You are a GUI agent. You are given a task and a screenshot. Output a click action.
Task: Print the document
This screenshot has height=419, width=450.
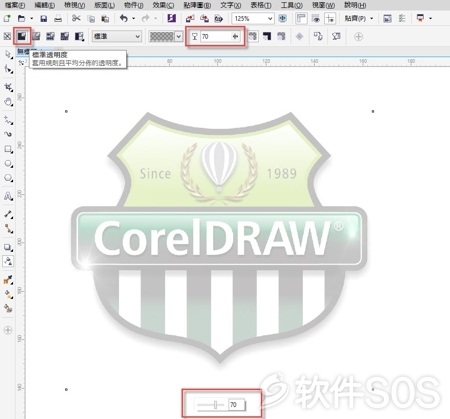pyautogui.click(x=58, y=18)
